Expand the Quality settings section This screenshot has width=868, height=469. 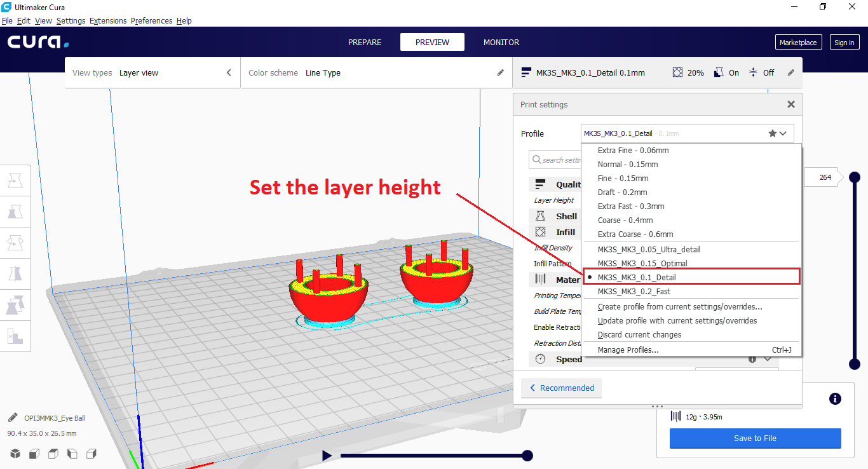555,184
